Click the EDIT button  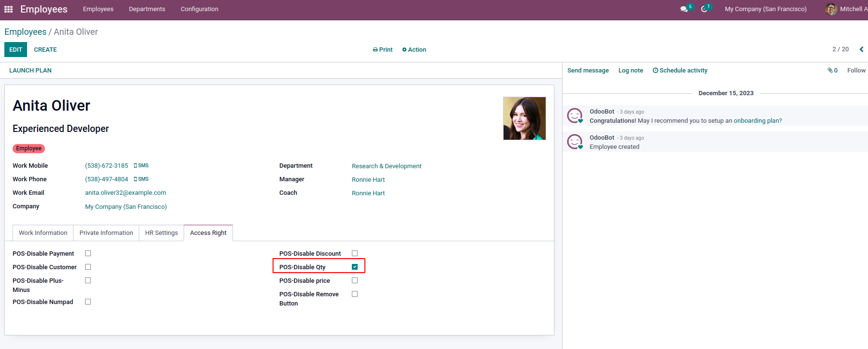tap(15, 50)
